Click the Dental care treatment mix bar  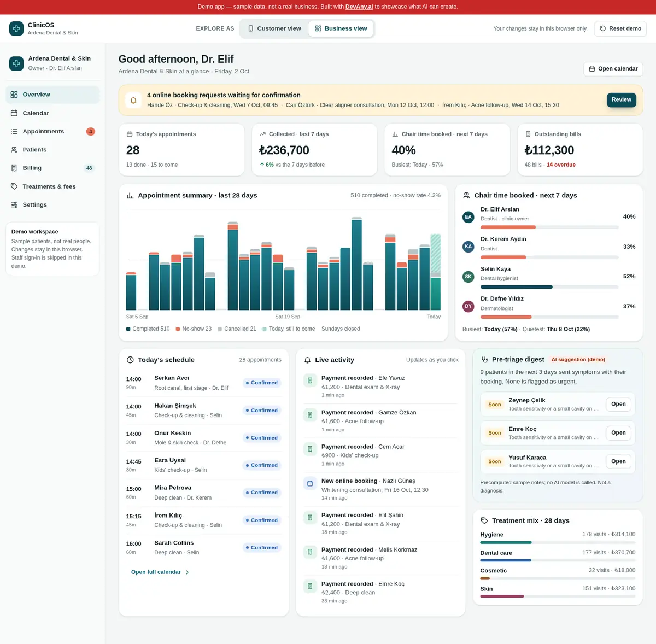click(558, 560)
